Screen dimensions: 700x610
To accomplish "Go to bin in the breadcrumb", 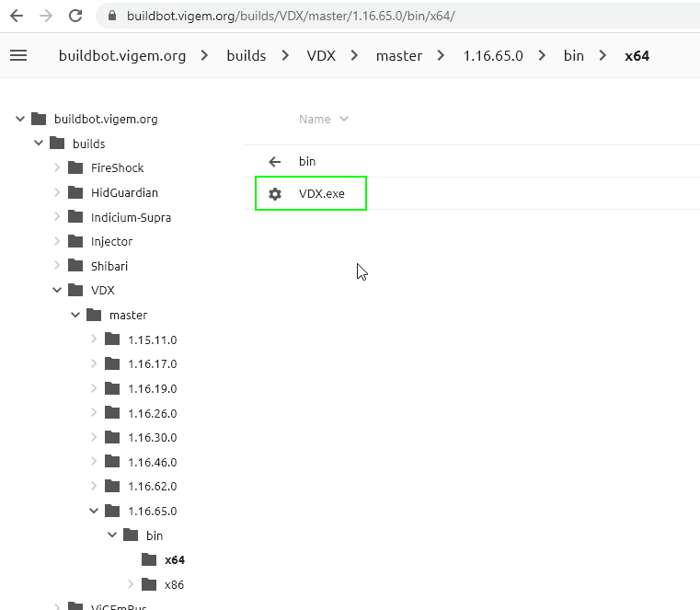I will click(x=574, y=56).
